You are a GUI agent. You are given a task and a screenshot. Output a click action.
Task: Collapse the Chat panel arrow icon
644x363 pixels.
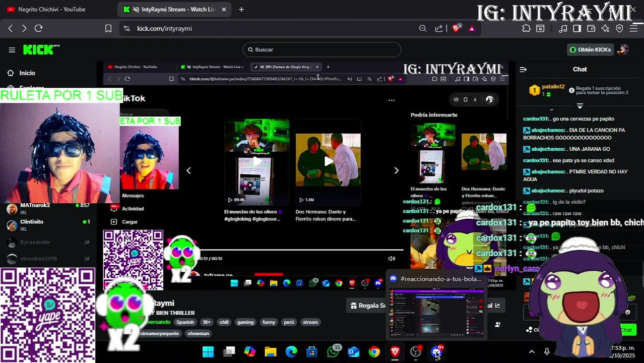pyautogui.click(x=523, y=70)
